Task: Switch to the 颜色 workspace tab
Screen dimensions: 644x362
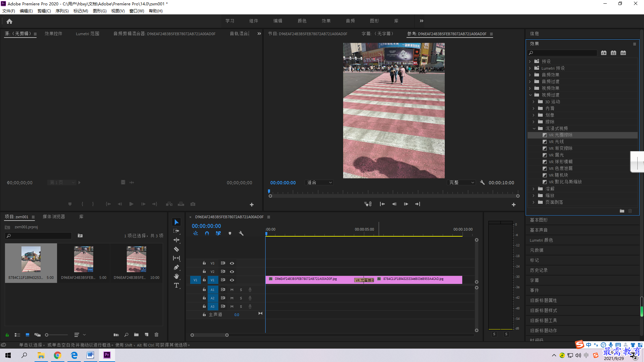Action: pos(302,21)
